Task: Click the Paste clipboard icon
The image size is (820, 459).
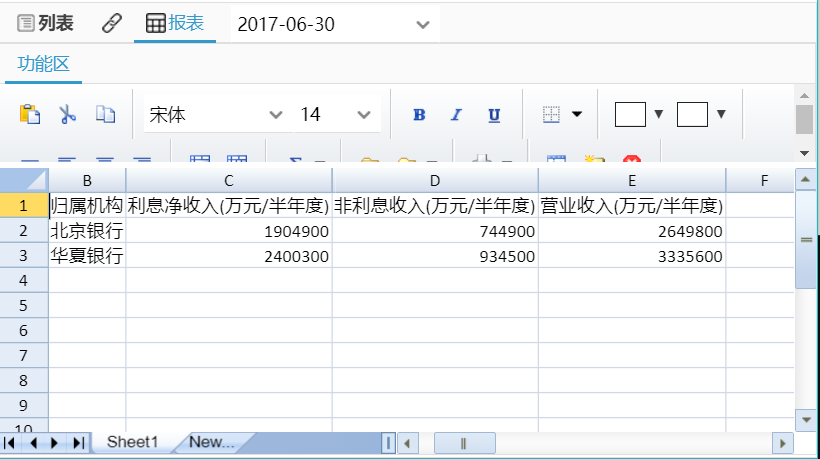Action: (x=30, y=114)
